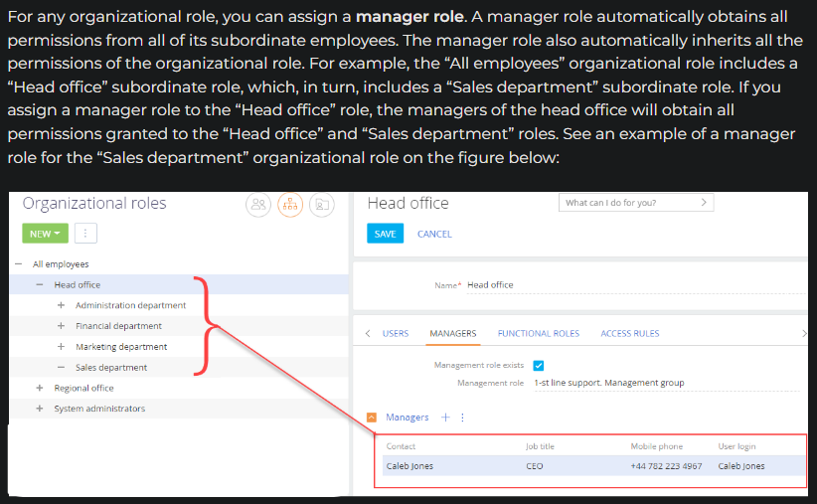This screenshot has width=817, height=504.
Task: Toggle Management role exists checkbox
Action: pyautogui.click(x=539, y=366)
